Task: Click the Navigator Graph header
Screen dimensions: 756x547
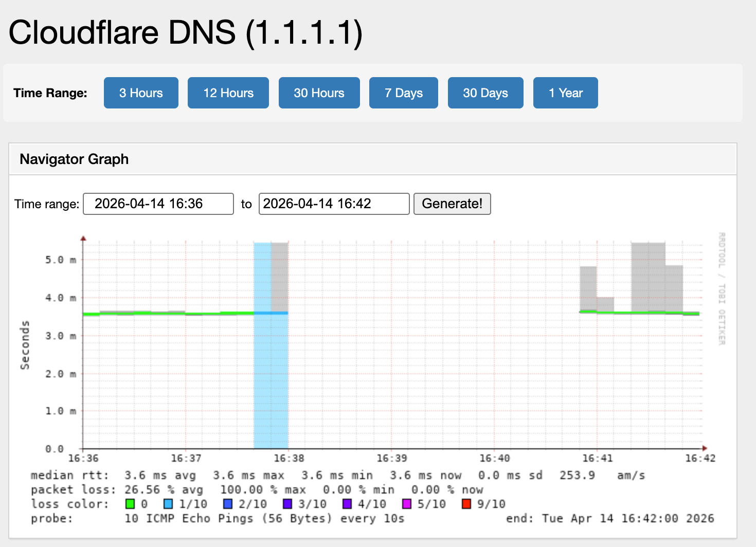Action: (x=74, y=159)
